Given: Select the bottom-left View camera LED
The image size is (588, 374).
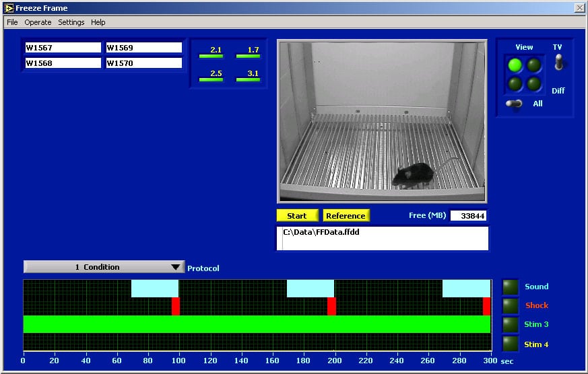Looking at the screenshot, I should 515,84.
